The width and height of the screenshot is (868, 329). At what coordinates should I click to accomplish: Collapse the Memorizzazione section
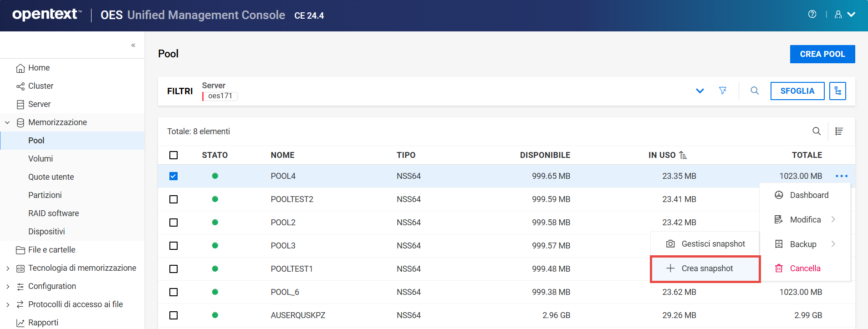[x=8, y=122]
